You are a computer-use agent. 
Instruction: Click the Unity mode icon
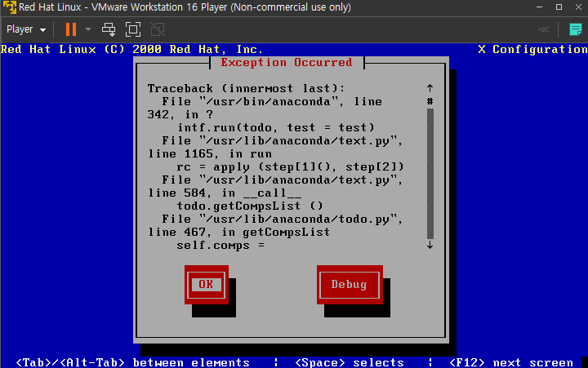pos(158,29)
